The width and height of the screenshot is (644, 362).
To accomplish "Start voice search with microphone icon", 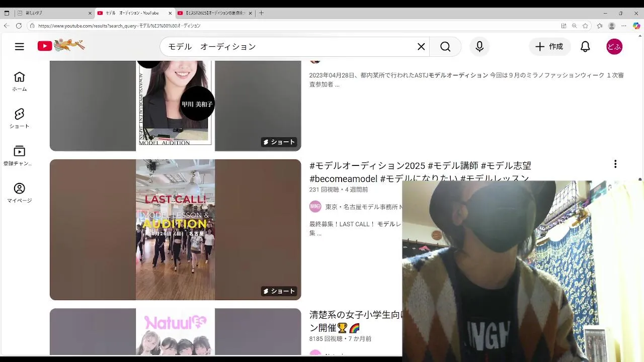I will [x=479, y=47].
